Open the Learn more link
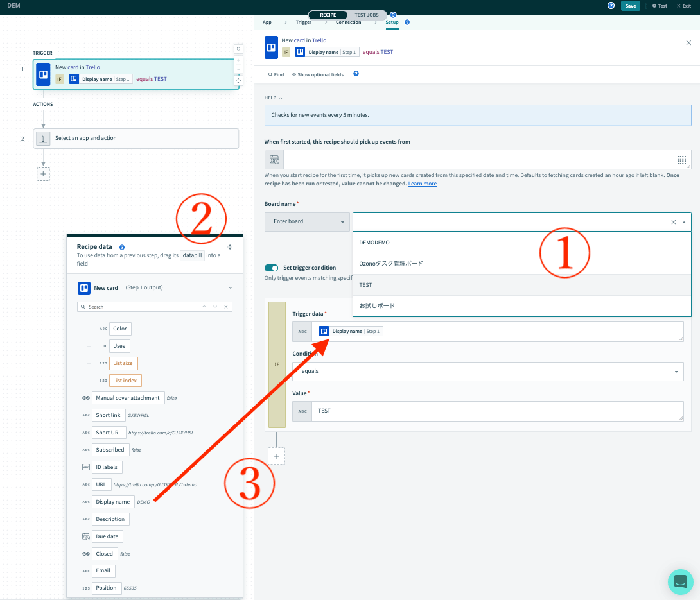Image resolution: width=700 pixels, height=600 pixels. click(423, 184)
